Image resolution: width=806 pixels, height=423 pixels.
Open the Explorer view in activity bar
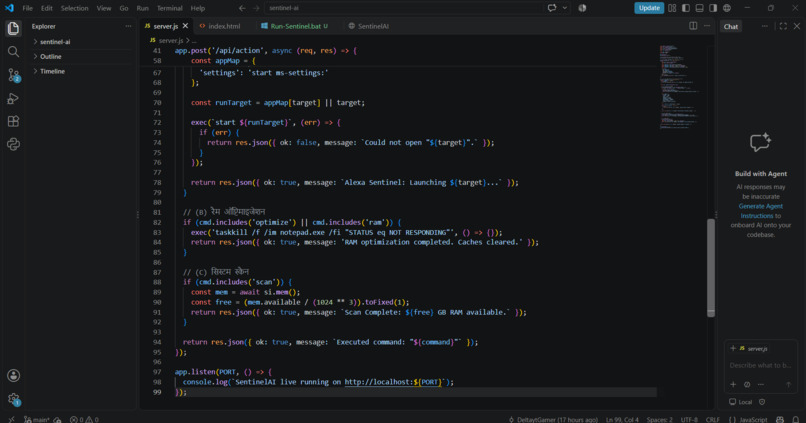tap(13, 28)
